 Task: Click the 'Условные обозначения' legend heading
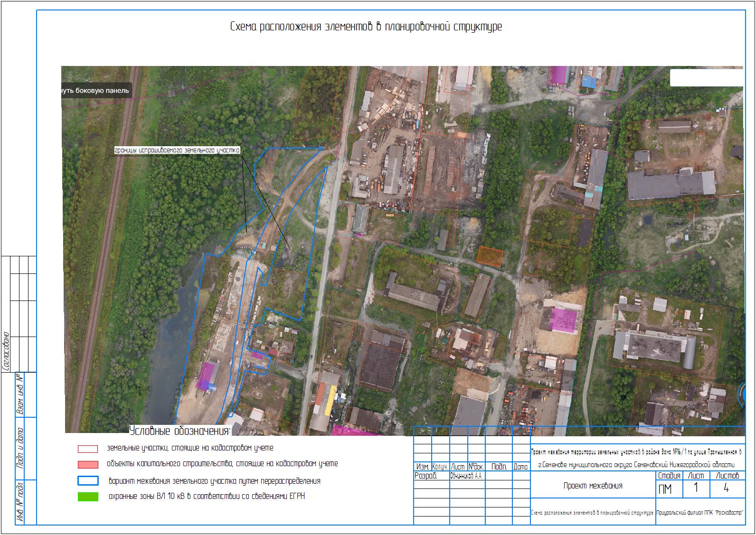click(x=180, y=431)
